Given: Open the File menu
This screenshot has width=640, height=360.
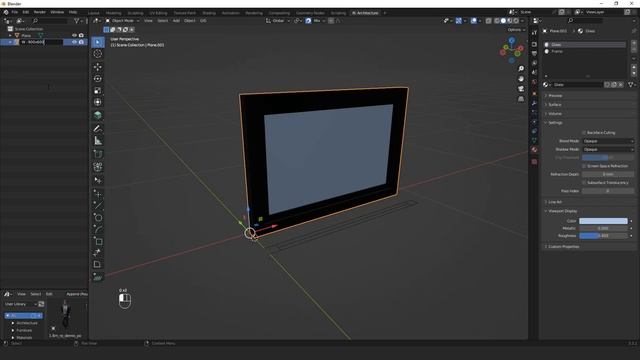Looking at the screenshot, I should point(15,12).
